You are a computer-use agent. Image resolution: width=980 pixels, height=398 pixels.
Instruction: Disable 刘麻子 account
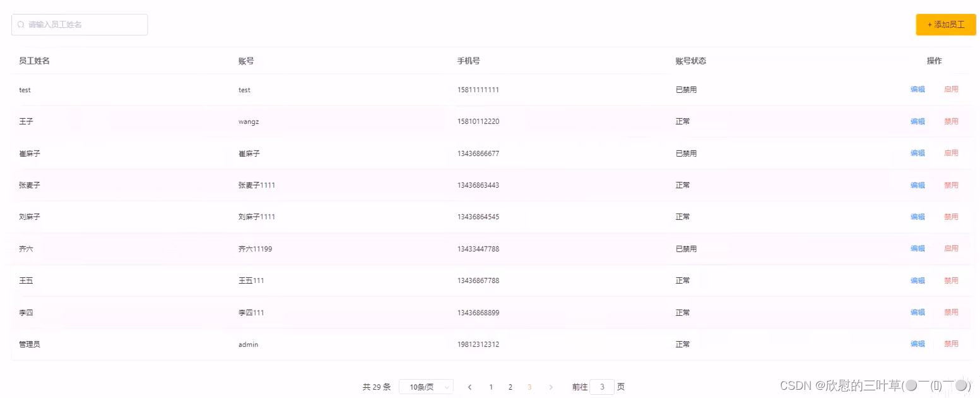tap(951, 217)
